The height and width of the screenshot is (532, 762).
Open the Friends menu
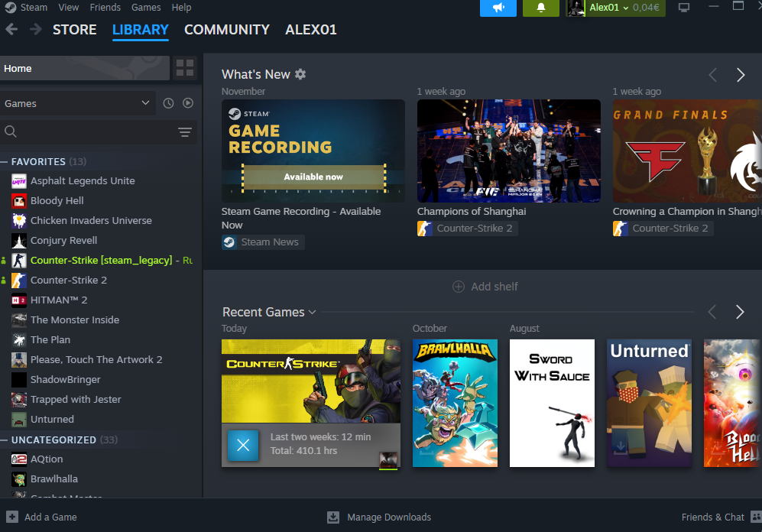(x=105, y=7)
